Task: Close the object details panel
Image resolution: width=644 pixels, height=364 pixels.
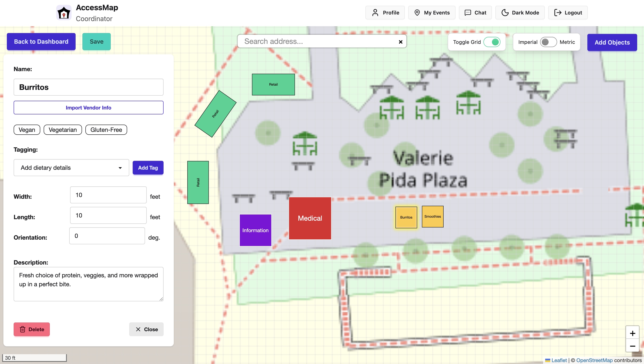Action: coord(146,329)
